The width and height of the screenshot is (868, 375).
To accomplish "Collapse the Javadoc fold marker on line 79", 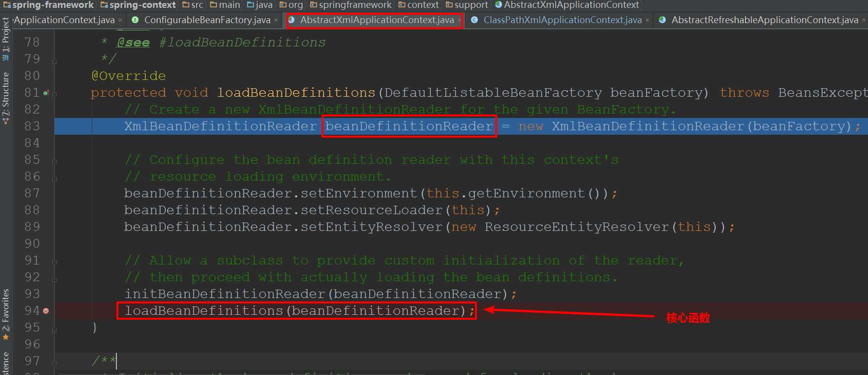I will click(x=55, y=61).
